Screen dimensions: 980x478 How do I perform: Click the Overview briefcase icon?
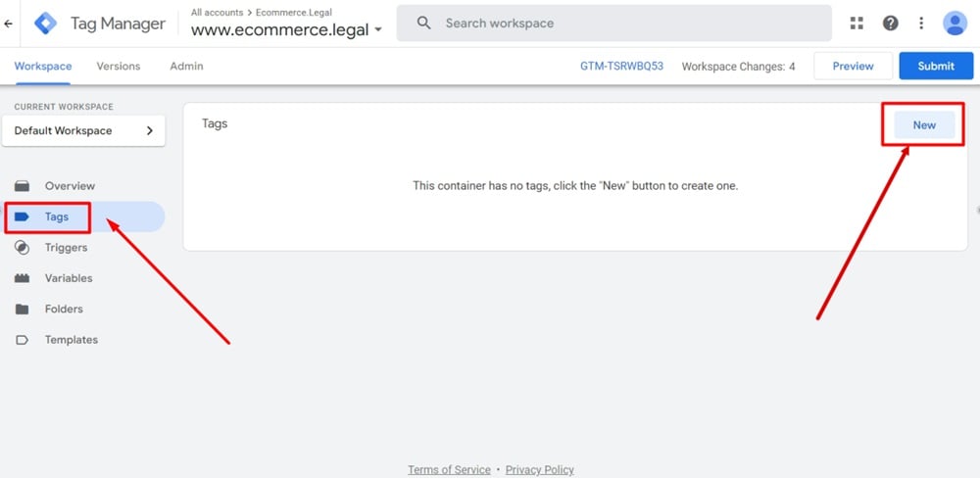(22, 186)
